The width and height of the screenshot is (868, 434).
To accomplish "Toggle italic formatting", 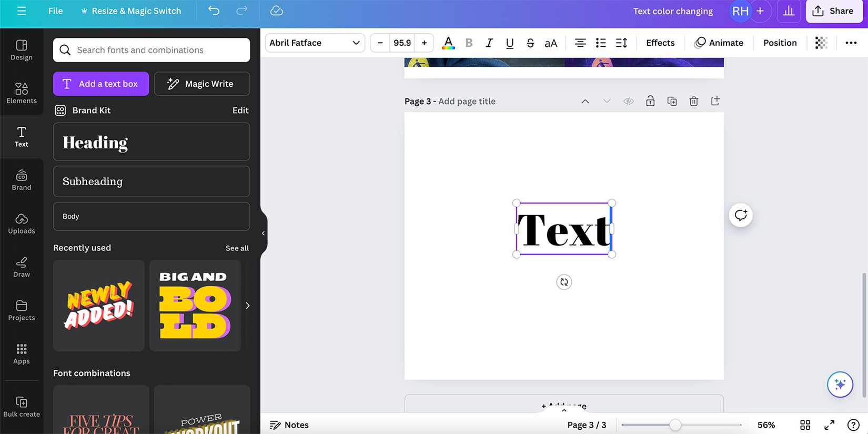I will point(489,43).
